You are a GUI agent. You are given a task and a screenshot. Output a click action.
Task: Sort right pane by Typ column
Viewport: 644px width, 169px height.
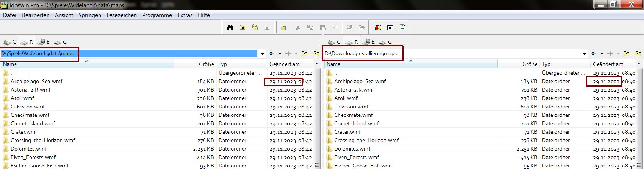tap(565, 64)
